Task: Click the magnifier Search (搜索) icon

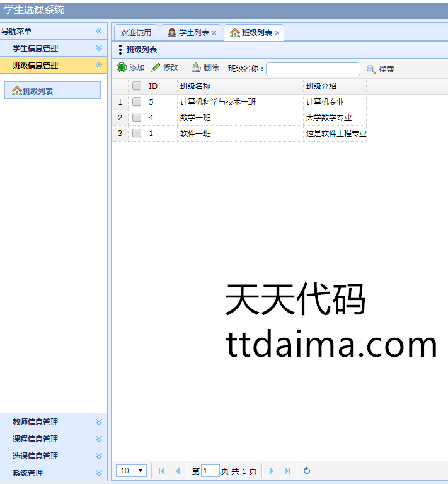Action: point(371,69)
